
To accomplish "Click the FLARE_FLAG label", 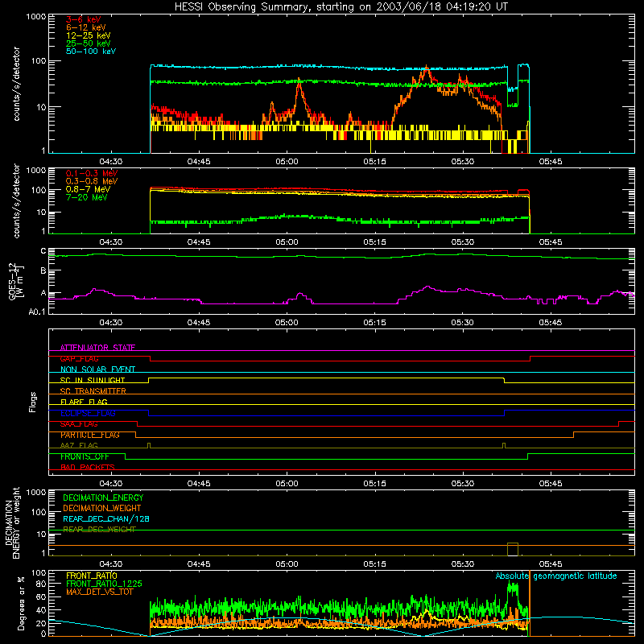I will click(x=84, y=402).
